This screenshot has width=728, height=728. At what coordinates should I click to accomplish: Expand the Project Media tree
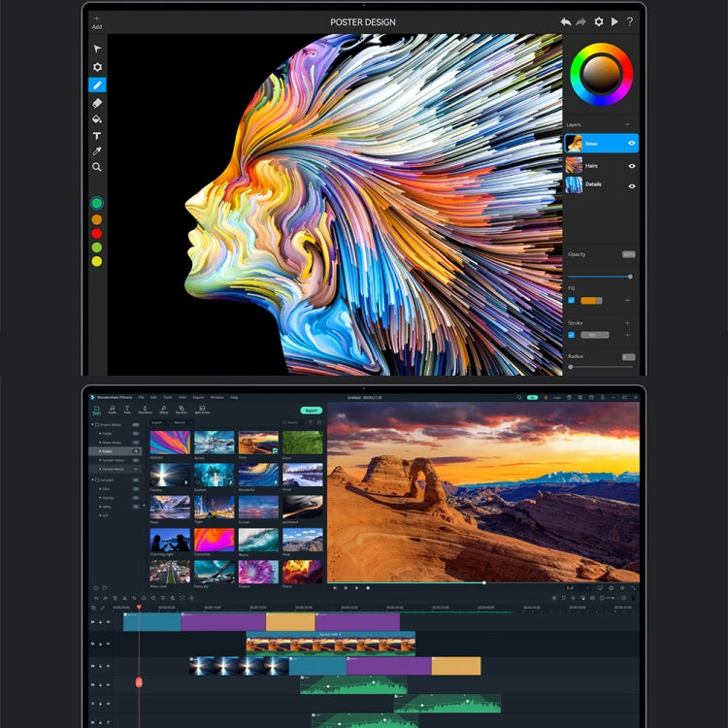(94, 425)
